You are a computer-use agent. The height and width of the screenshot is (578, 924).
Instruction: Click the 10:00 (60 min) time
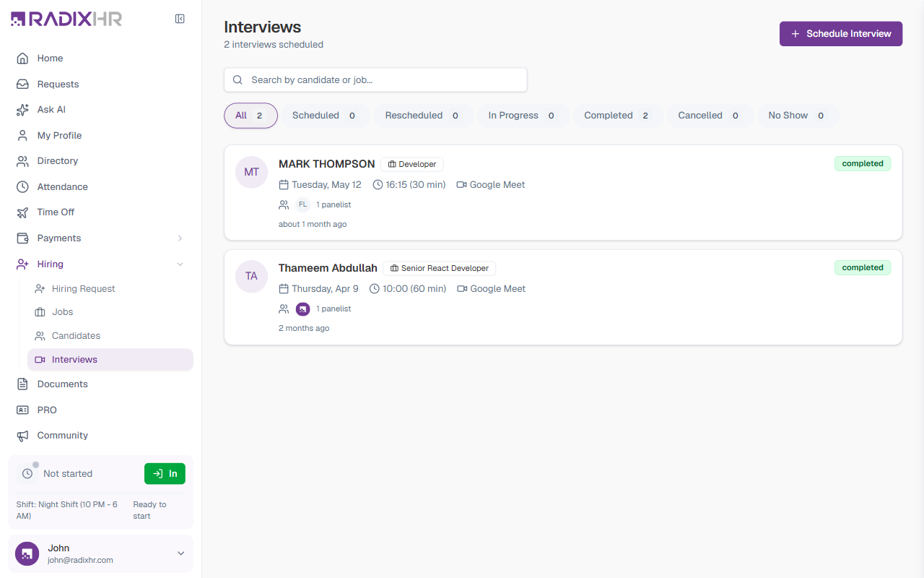point(408,289)
